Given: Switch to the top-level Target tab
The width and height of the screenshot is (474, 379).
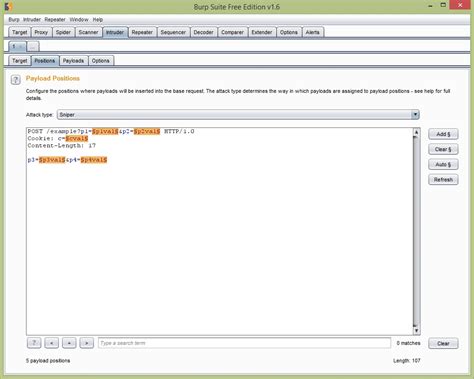Looking at the screenshot, I should pos(20,32).
